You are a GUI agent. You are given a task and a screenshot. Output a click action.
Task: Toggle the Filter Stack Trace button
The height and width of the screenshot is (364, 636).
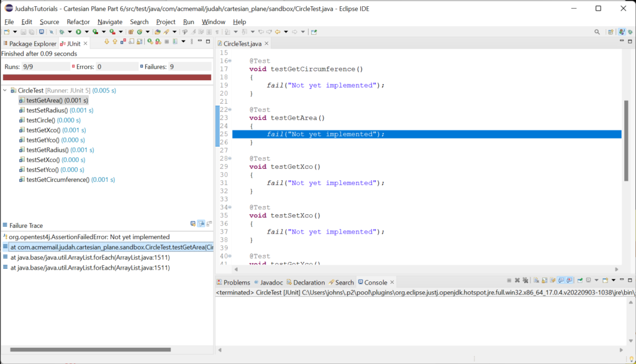pos(201,224)
